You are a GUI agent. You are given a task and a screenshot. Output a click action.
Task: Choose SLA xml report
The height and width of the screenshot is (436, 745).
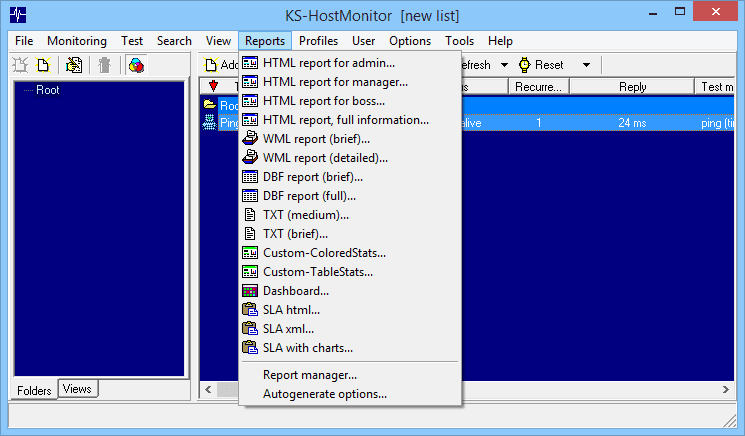(350, 329)
